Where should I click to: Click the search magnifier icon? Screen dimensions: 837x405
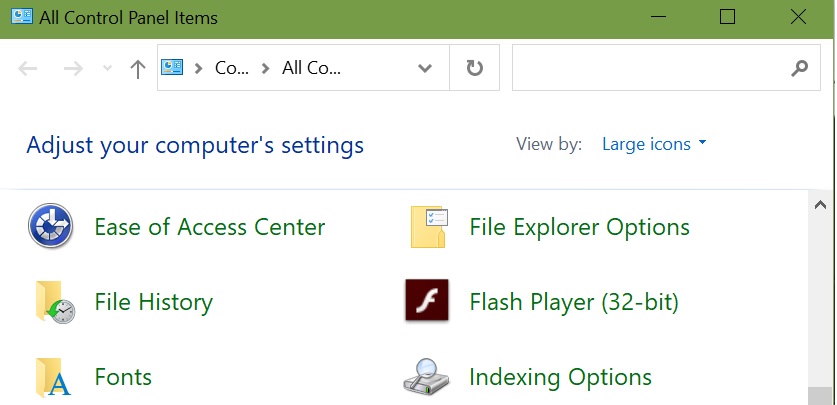tap(799, 68)
